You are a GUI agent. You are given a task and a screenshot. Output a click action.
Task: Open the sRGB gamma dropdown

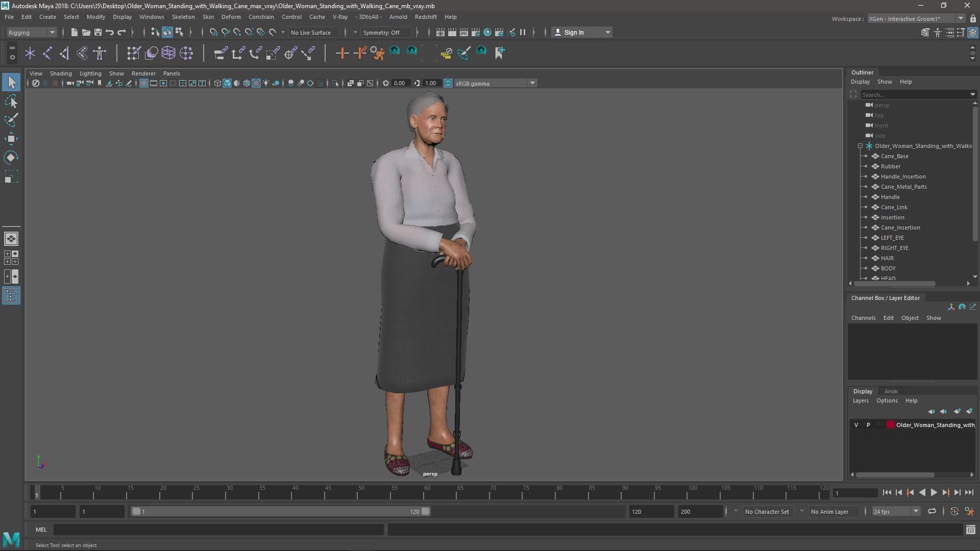coord(495,83)
